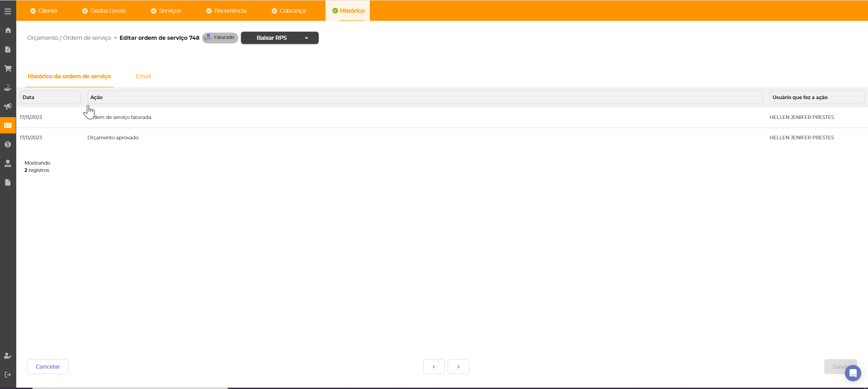Click the Ação column filter field
Viewport: 868px width, 389px height.
coord(425,97)
